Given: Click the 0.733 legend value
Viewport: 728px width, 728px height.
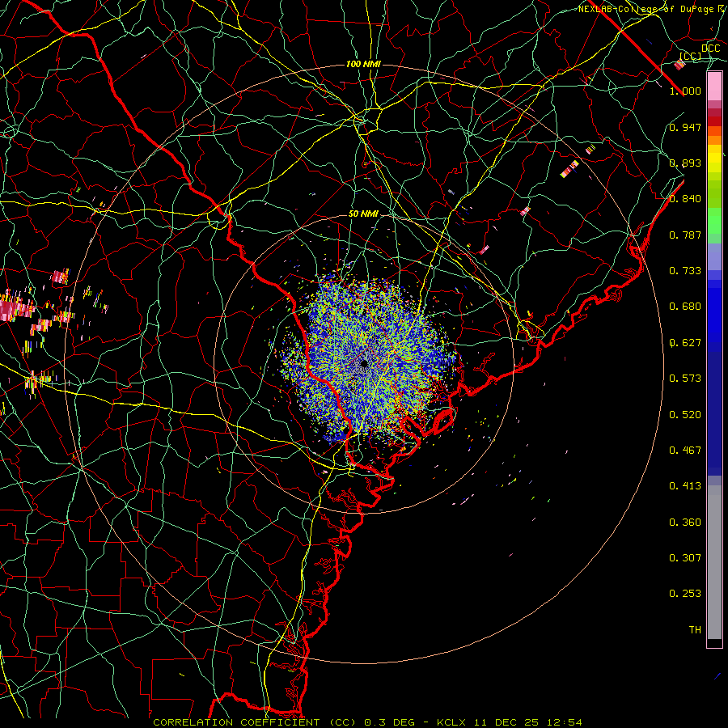Looking at the screenshot, I should (x=685, y=271).
